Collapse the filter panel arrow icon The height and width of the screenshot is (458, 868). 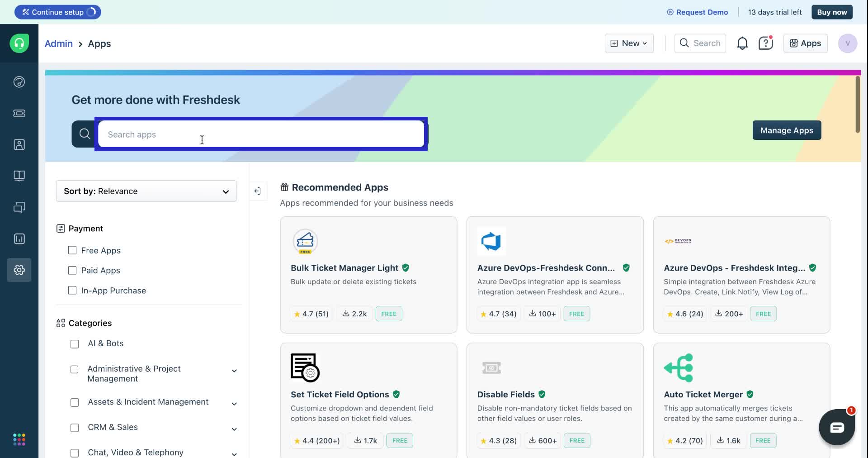[x=258, y=191]
